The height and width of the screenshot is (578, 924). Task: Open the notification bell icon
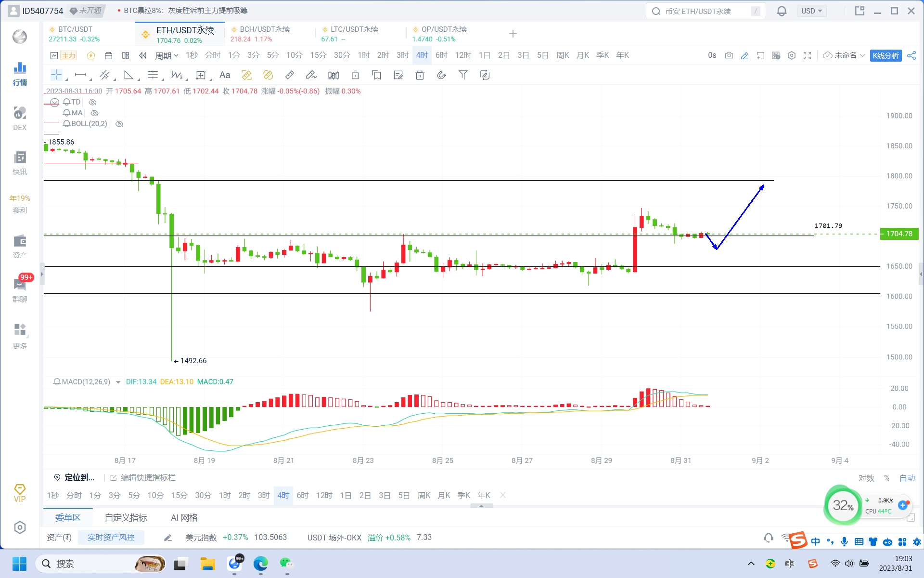click(782, 11)
